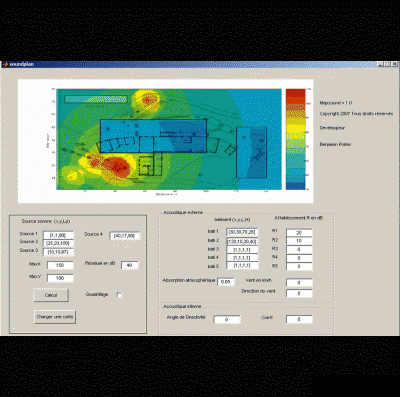Close the soundplan window
The width and height of the screenshot is (400, 397).
(394, 64)
